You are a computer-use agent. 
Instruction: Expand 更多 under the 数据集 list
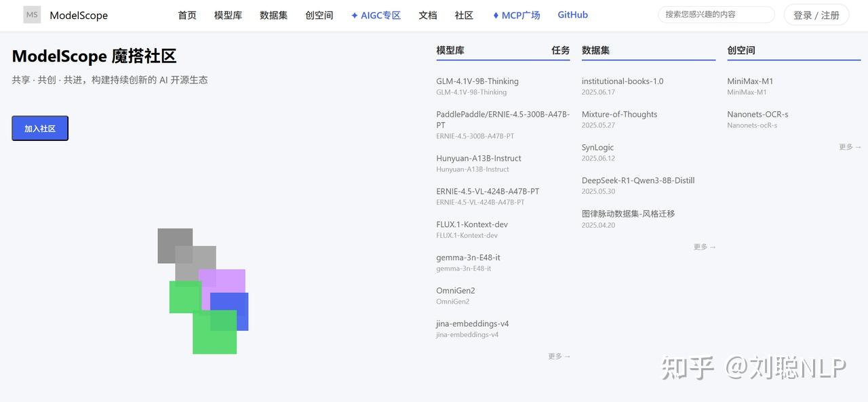coord(705,247)
